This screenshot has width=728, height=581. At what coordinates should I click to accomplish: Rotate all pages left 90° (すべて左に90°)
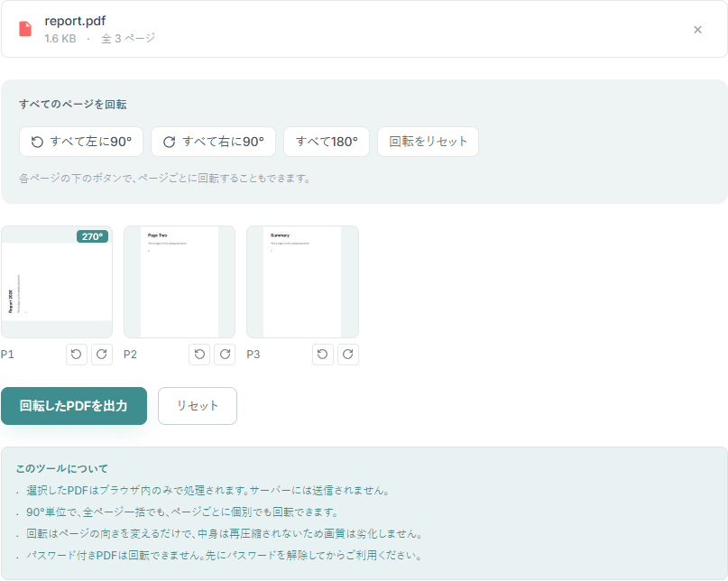(81, 142)
